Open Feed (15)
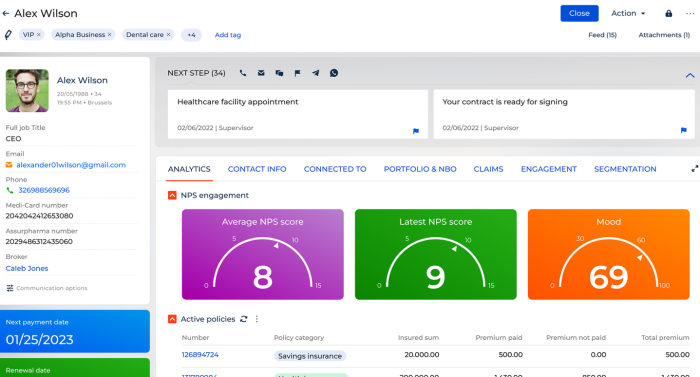700x377 pixels. 602,35
